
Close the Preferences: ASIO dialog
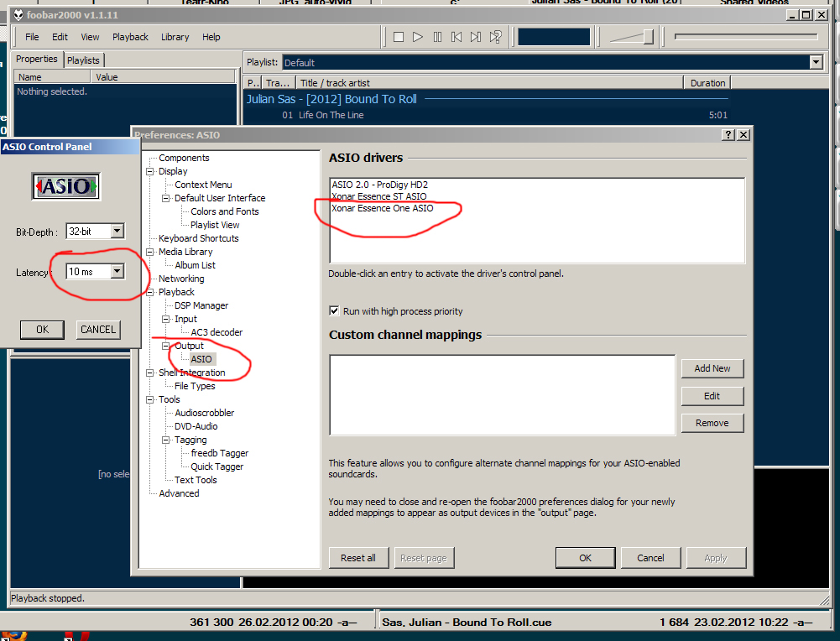tap(743, 135)
